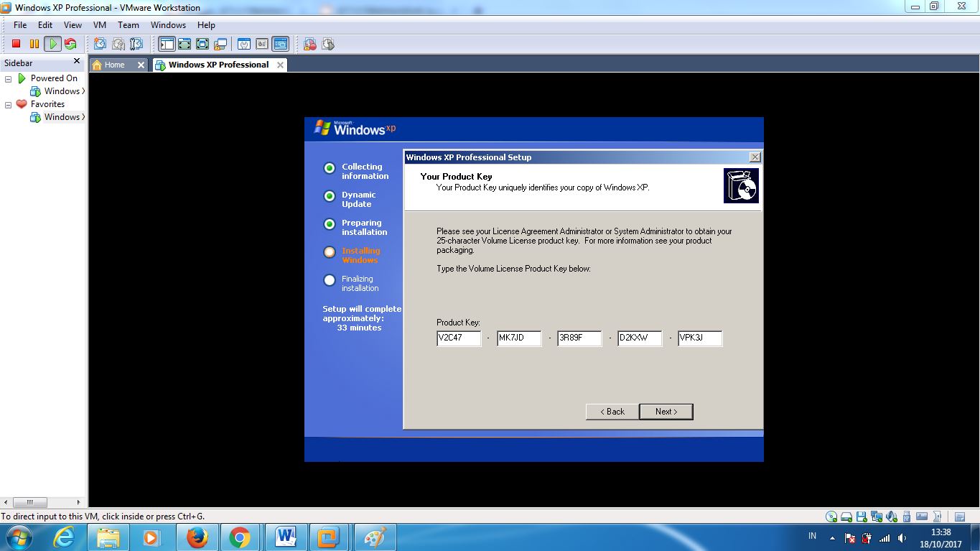The width and height of the screenshot is (980, 551).
Task: Click the Favorites heart folder label
Action: tap(47, 104)
